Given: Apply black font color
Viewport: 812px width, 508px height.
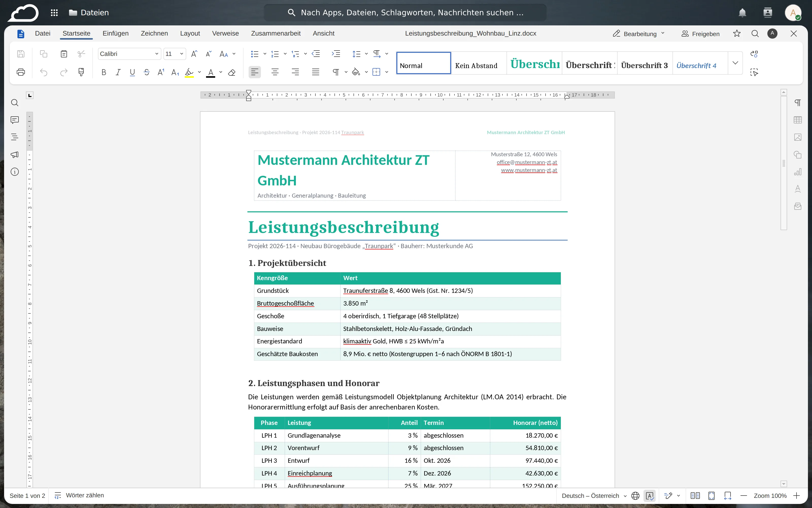Looking at the screenshot, I should (210, 72).
